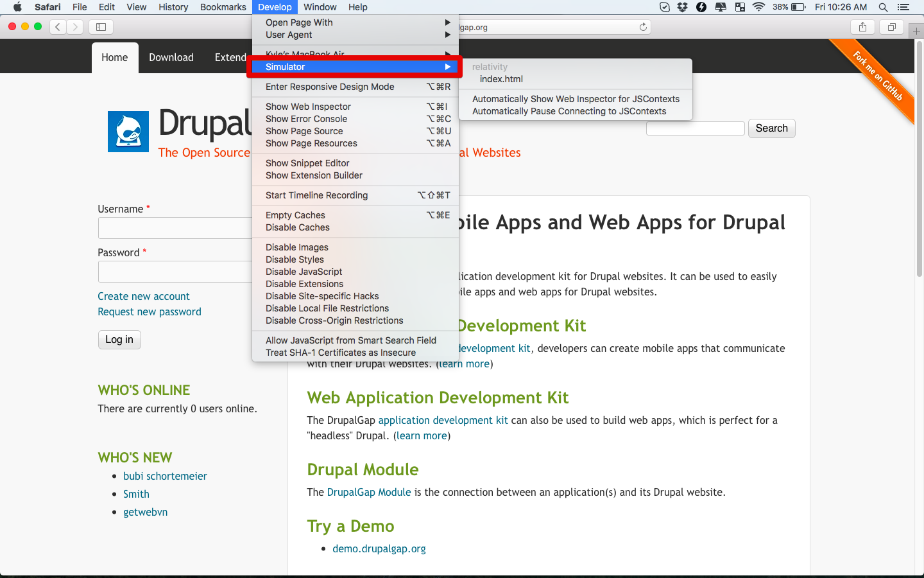Screen dimensions: 924x578
Task: Toggle Disable Styles option
Action: 355,259
